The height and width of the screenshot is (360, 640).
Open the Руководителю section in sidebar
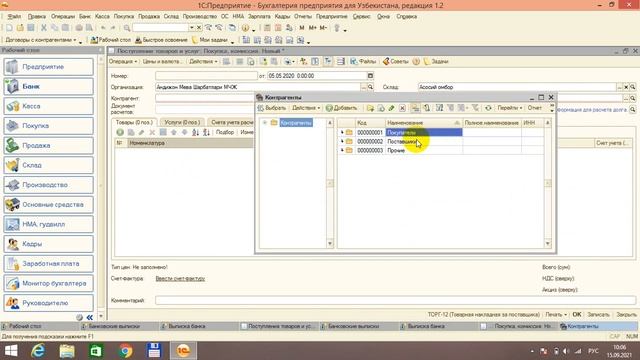pos(49,303)
